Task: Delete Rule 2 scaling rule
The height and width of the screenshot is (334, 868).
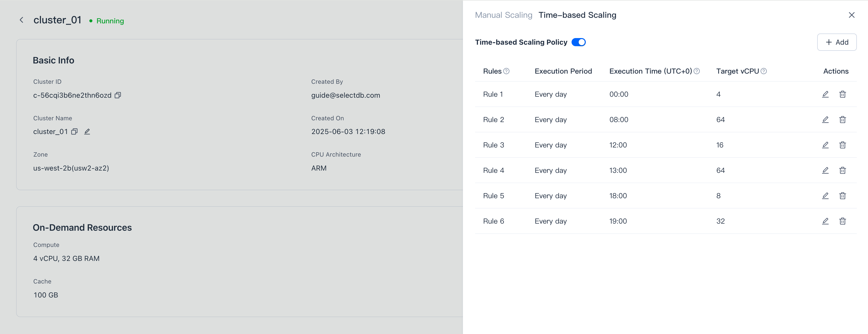Action: [x=842, y=119]
